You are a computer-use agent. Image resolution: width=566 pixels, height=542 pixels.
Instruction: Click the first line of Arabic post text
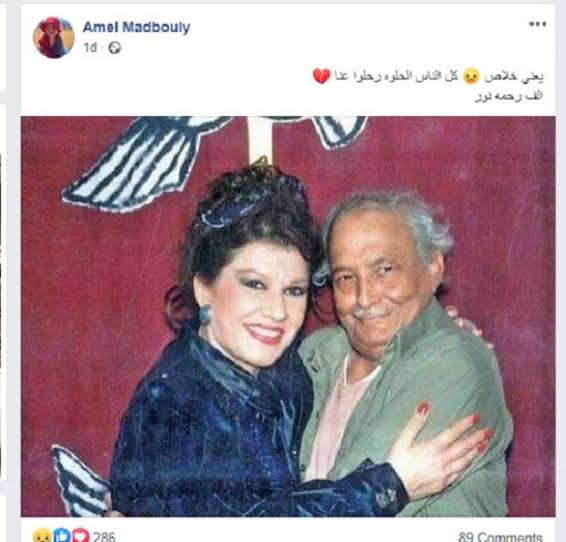click(x=428, y=76)
